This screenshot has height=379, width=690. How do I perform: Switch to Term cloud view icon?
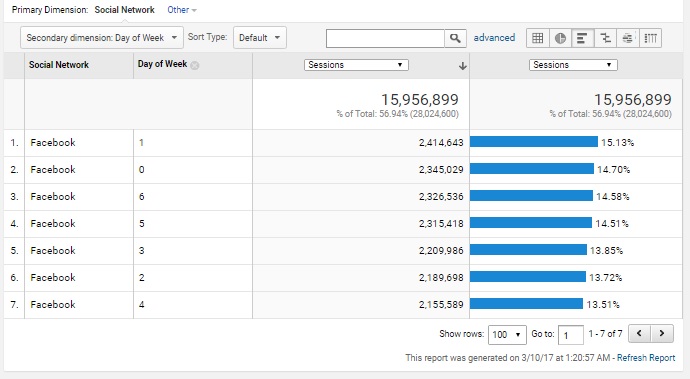tap(628, 38)
